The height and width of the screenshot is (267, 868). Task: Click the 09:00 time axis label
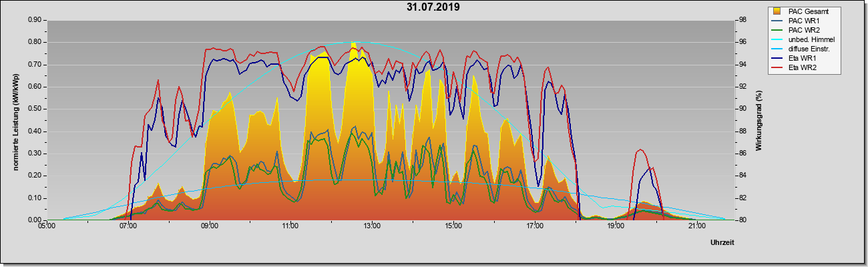pos(210,226)
